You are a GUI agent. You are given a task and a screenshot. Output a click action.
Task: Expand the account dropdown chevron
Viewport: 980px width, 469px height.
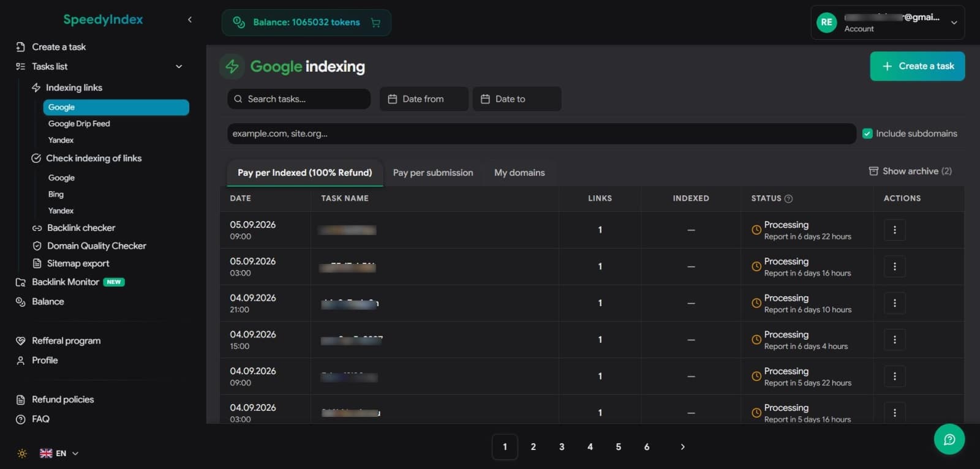click(x=954, y=23)
